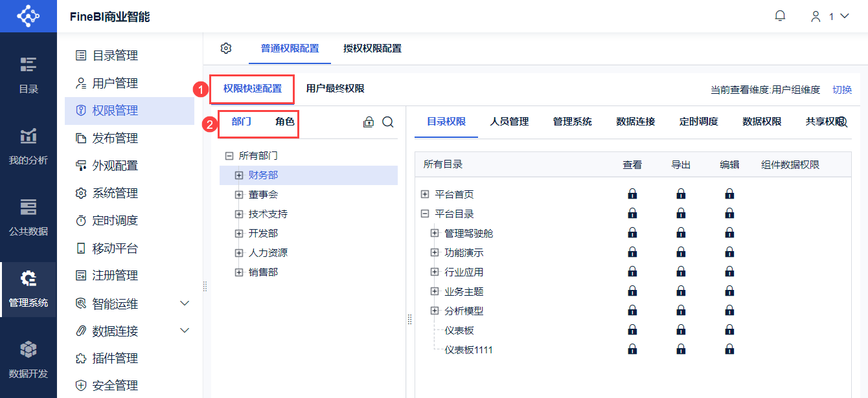
Task: Open the user account dropdown
Action: tap(830, 17)
